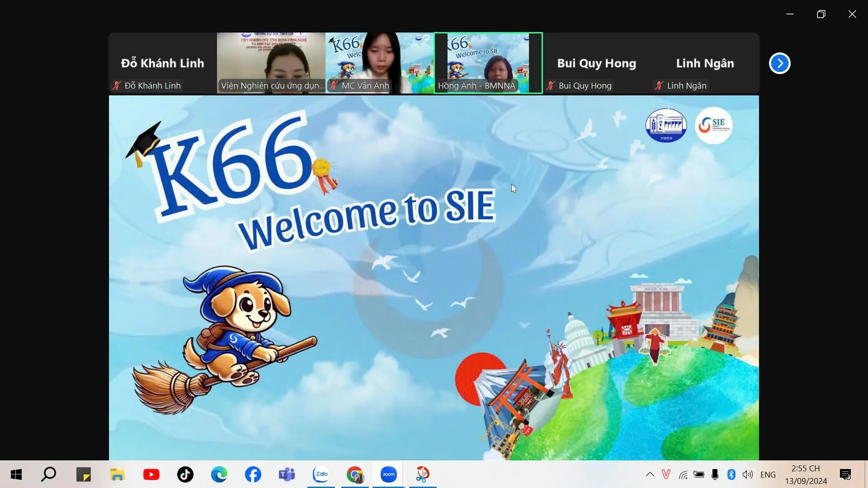This screenshot has width=868, height=488.
Task: Select Hồng Anh - BMNNA video tile
Action: pyautogui.click(x=488, y=63)
